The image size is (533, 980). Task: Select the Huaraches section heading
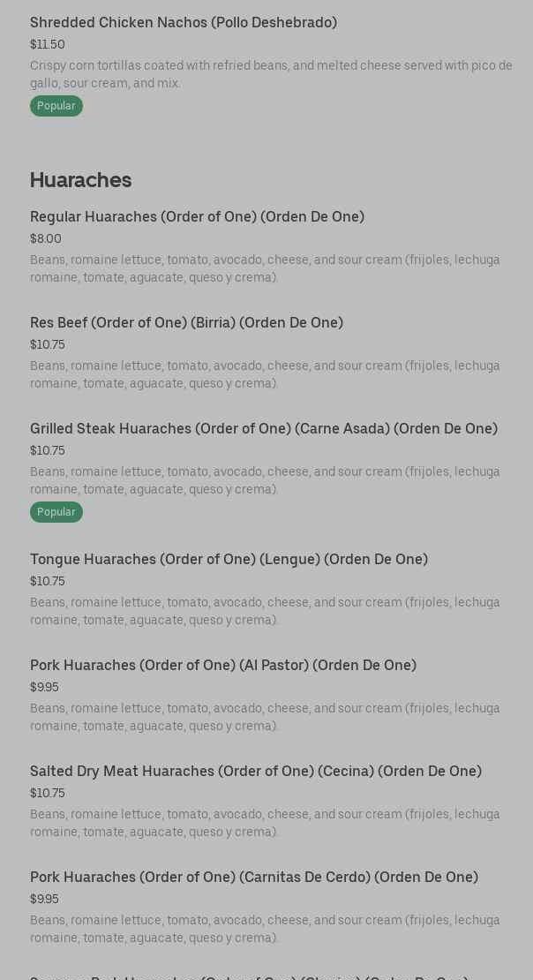click(80, 180)
